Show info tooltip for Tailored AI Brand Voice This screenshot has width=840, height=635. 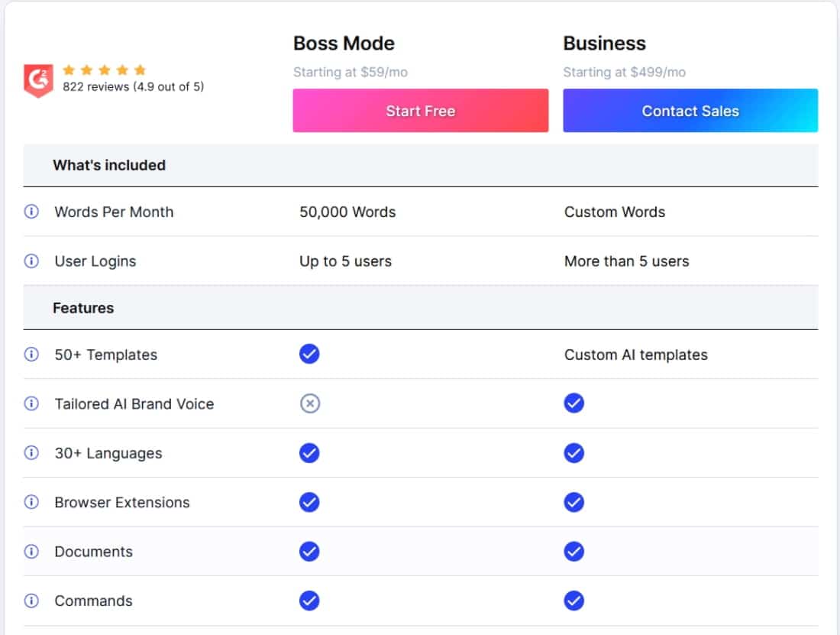point(31,403)
